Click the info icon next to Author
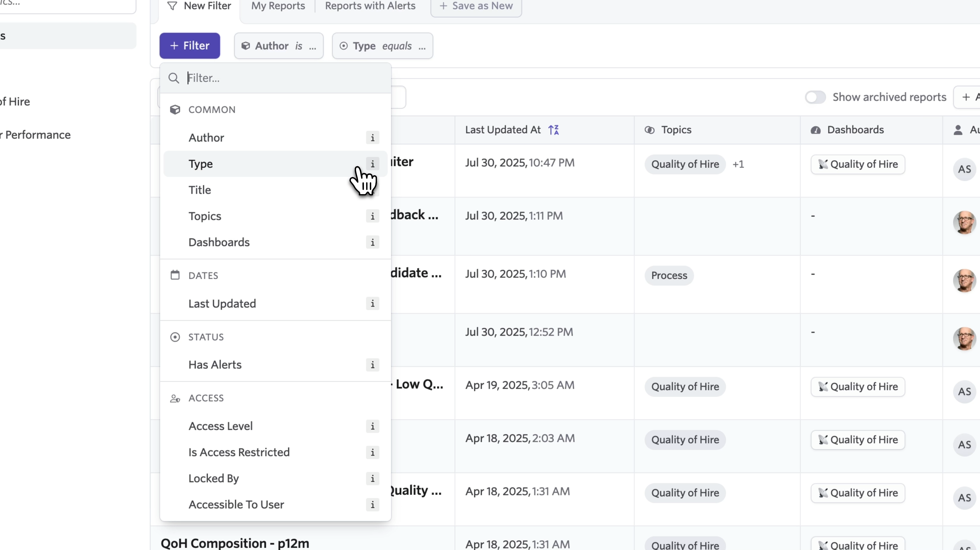980x550 pixels. pos(372,138)
